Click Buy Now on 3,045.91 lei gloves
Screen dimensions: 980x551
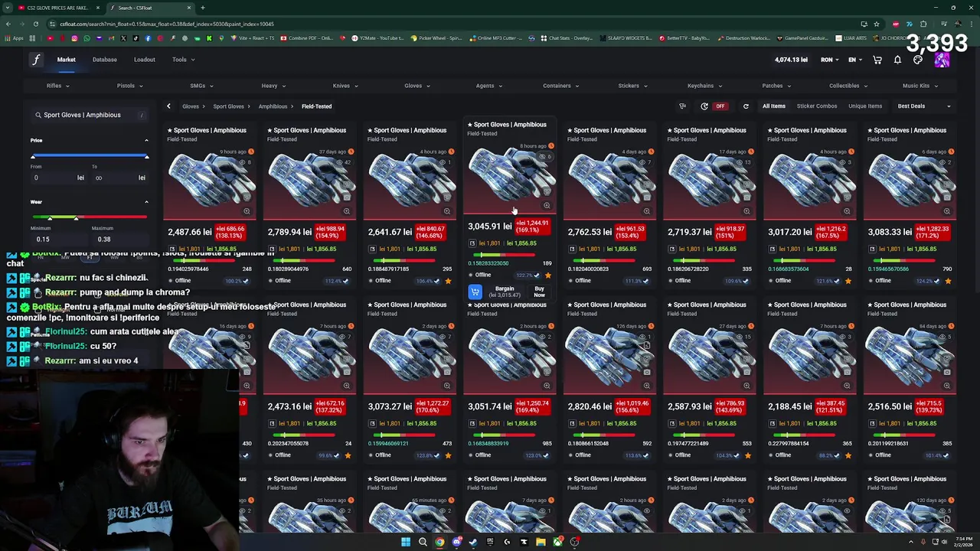click(x=539, y=292)
